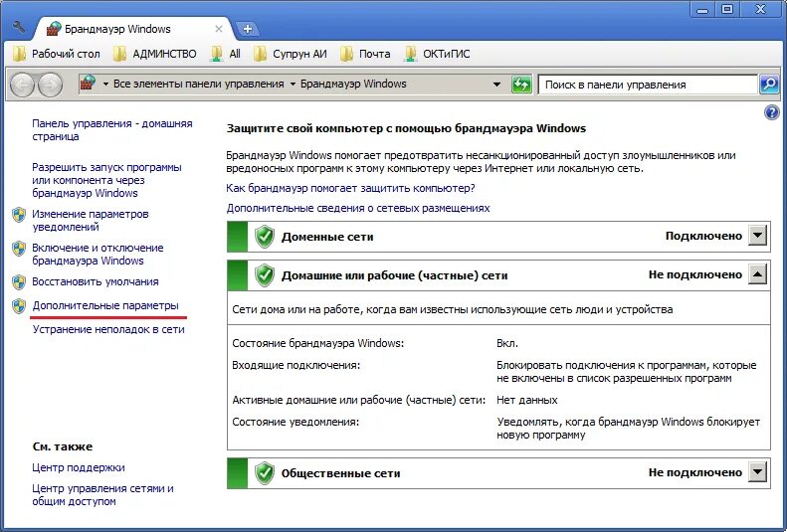Click the search magnifier icon

[769, 85]
